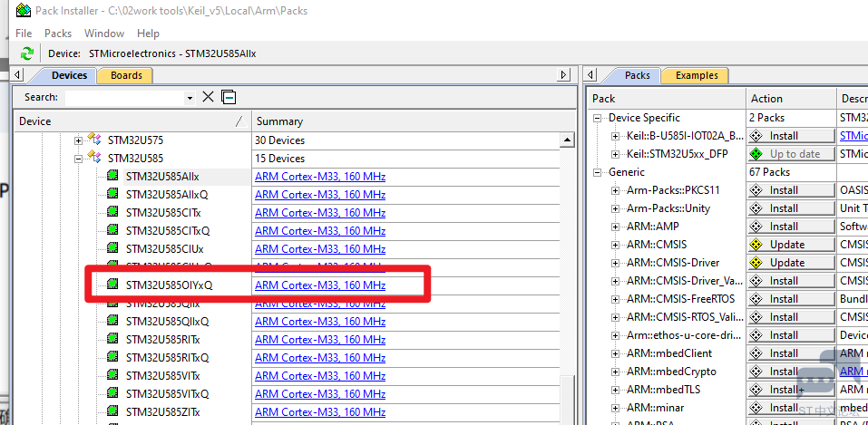868x425 pixels.
Task: Expand the STM32U575 device family
Action: (79, 140)
